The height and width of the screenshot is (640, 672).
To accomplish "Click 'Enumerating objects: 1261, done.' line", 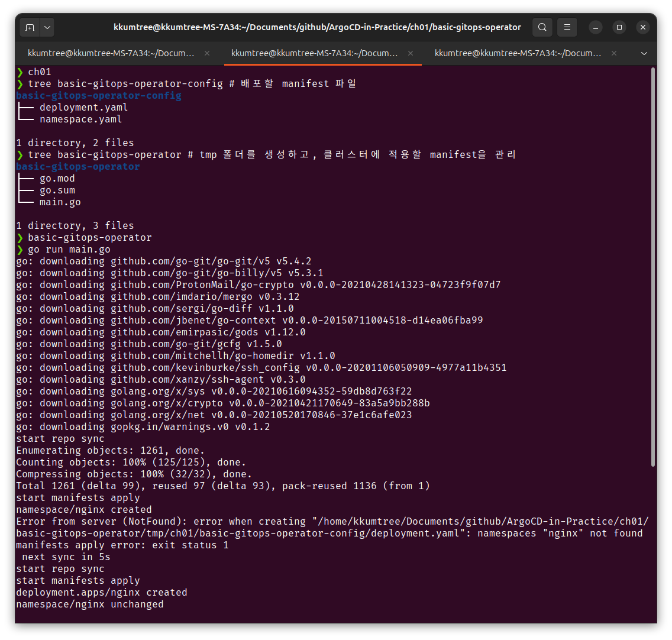I will point(110,451).
